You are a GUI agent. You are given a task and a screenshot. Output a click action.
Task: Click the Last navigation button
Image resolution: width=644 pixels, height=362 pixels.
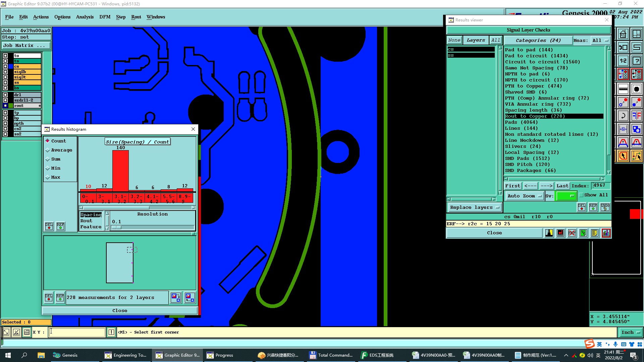[562, 186]
